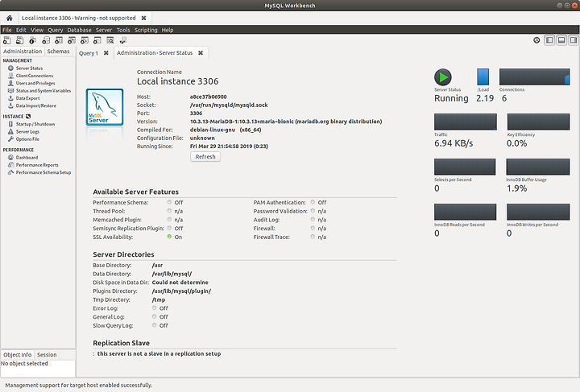Open the View menu
580x392 pixels.
(37, 30)
